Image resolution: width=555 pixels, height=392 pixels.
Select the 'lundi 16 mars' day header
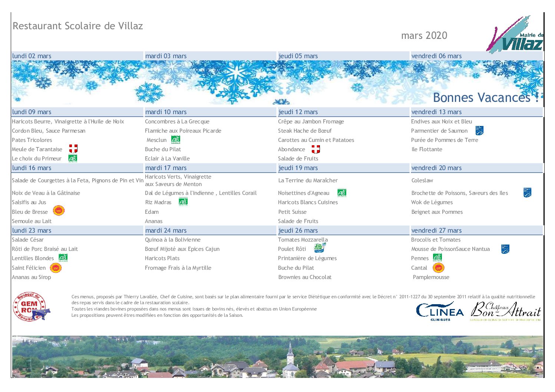[77, 168]
